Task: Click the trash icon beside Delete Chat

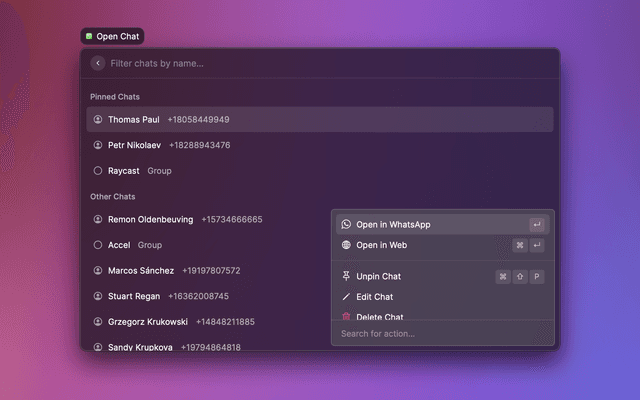Action: (x=346, y=316)
